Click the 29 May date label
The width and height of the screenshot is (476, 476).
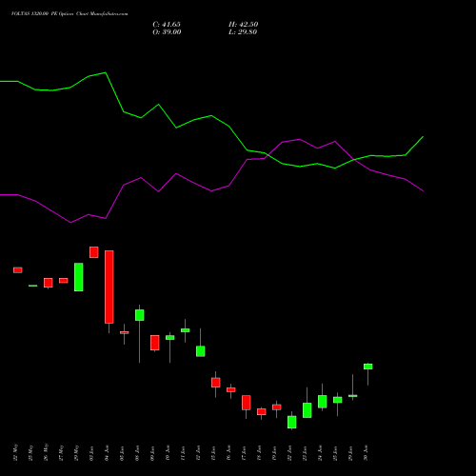coord(77,453)
